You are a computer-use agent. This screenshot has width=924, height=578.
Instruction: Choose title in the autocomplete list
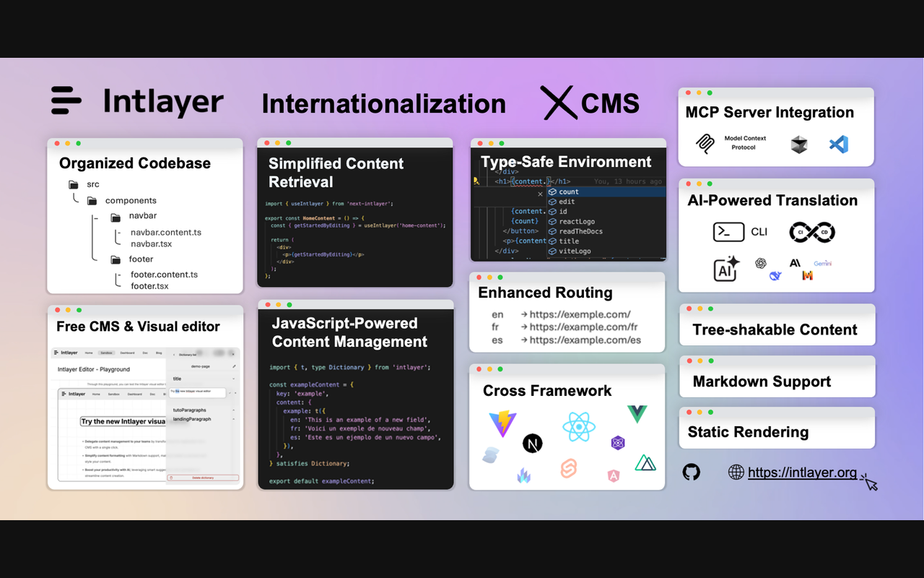click(x=605, y=241)
